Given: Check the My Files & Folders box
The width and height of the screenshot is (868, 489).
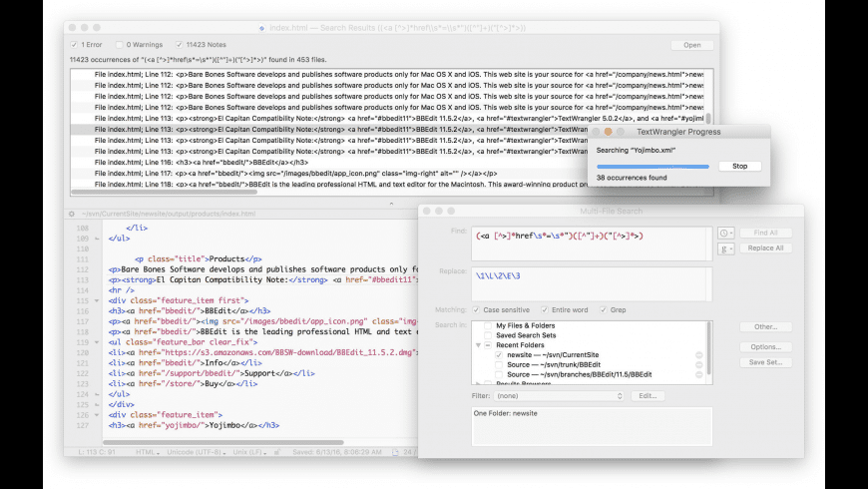Looking at the screenshot, I should point(488,325).
